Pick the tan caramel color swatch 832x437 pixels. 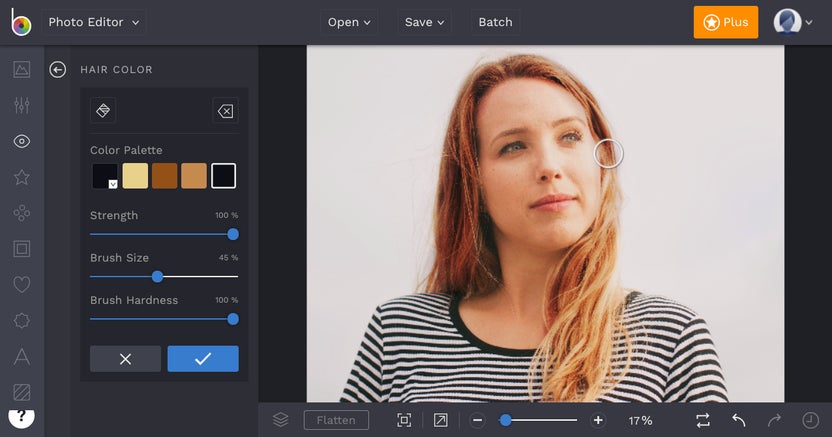pyautogui.click(x=194, y=176)
